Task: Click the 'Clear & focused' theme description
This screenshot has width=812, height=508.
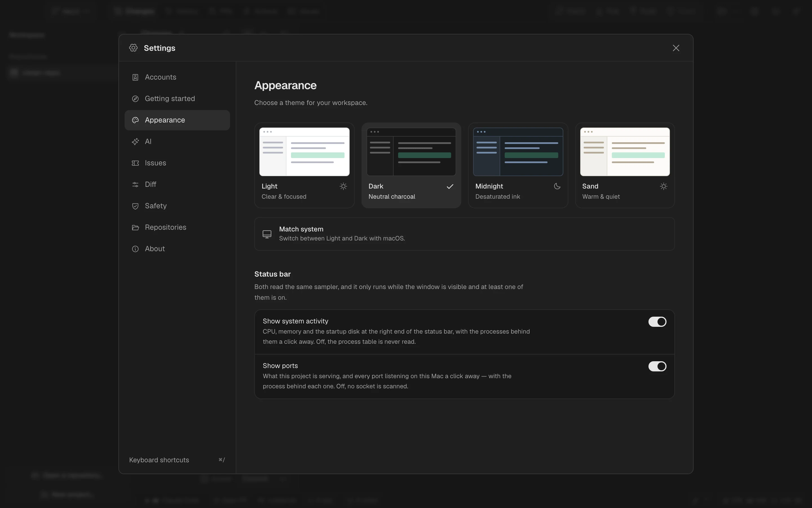Action: coord(284,196)
